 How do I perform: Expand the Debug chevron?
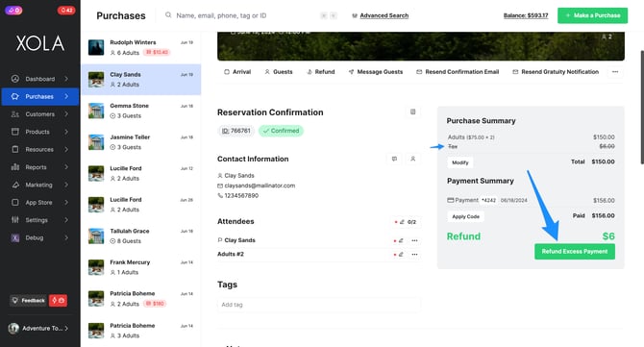coord(66,237)
